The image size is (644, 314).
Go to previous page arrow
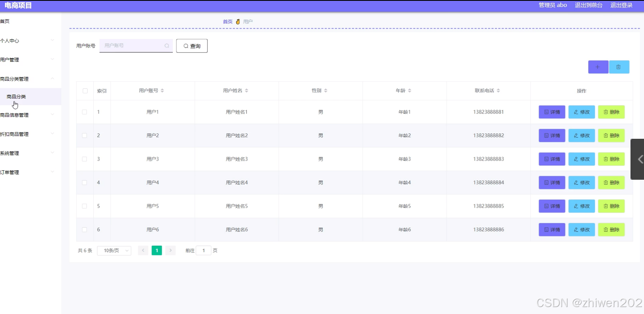click(143, 251)
